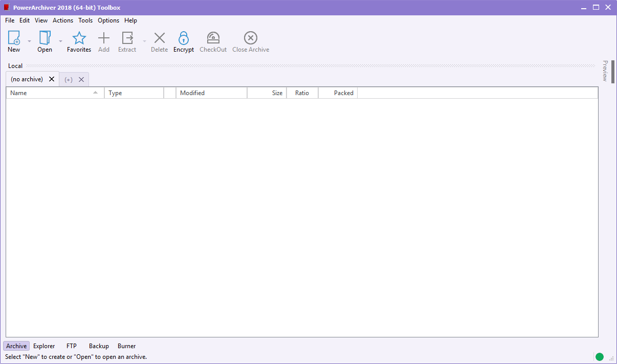This screenshot has width=617, height=364.
Task: Click the Close Archive toolbar icon
Action: point(251,38)
